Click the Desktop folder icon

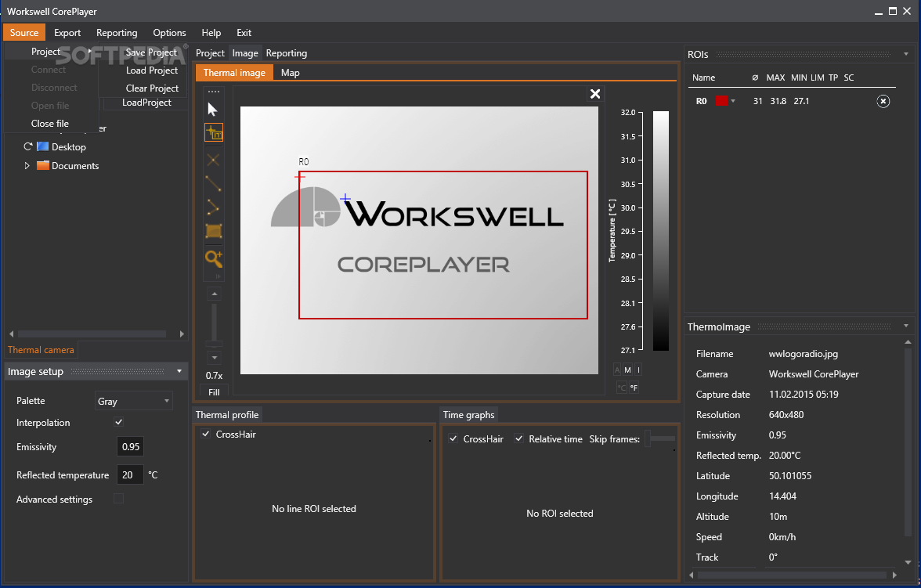[x=43, y=146]
